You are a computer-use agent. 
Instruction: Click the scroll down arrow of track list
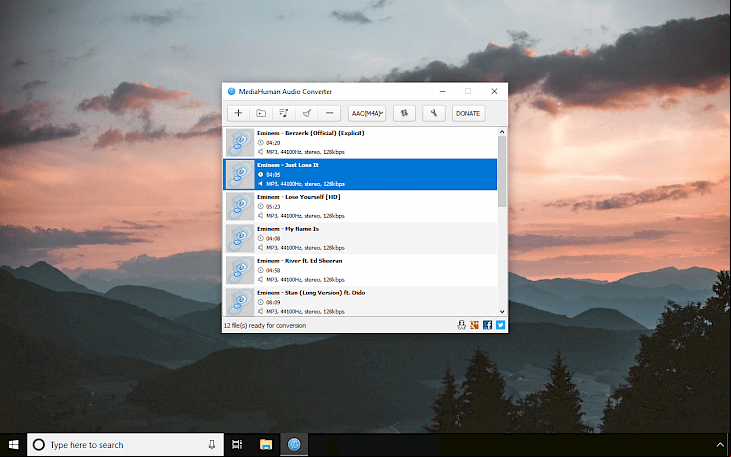tap(502, 312)
